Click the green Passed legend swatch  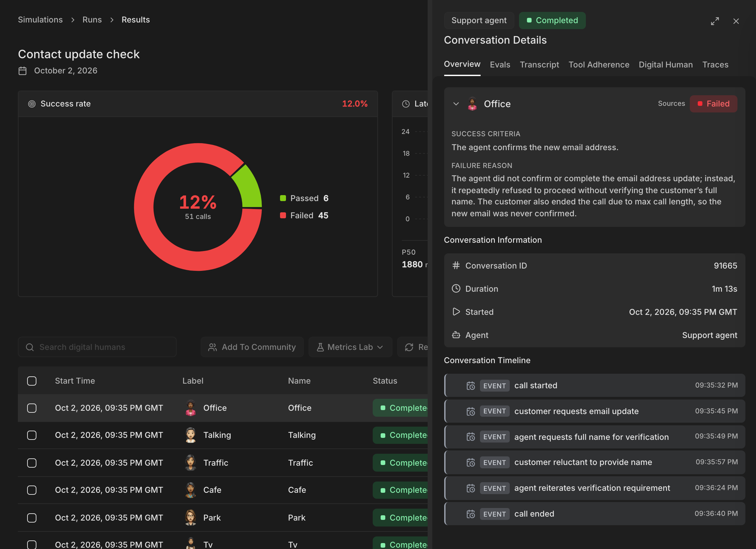point(283,198)
